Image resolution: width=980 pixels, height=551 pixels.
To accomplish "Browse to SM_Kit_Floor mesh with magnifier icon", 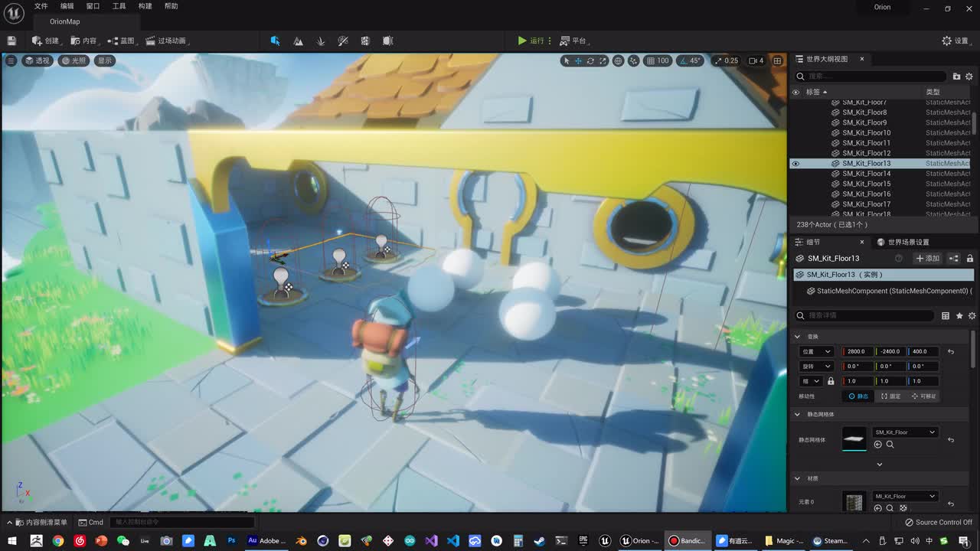I will (890, 444).
